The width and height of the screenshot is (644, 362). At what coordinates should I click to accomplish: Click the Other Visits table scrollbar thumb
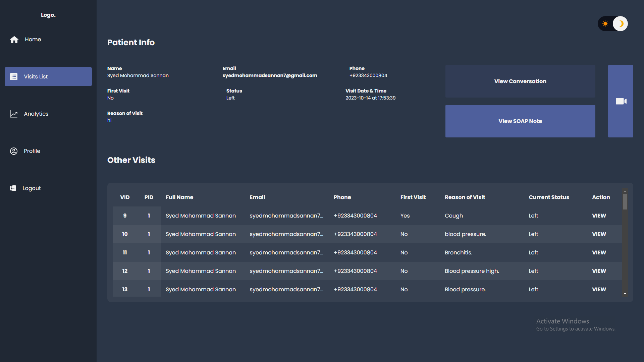(x=625, y=202)
